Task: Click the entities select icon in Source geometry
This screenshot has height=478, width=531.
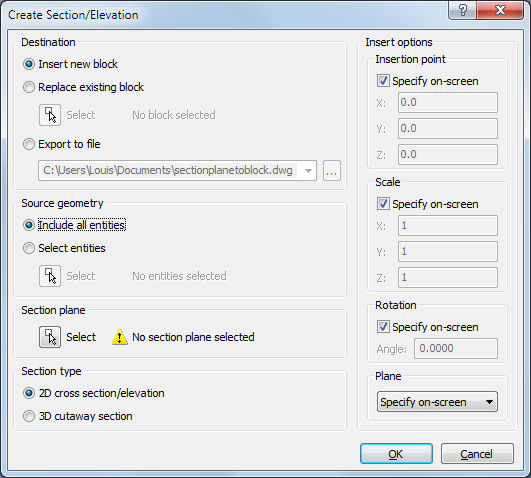Action: point(50,276)
